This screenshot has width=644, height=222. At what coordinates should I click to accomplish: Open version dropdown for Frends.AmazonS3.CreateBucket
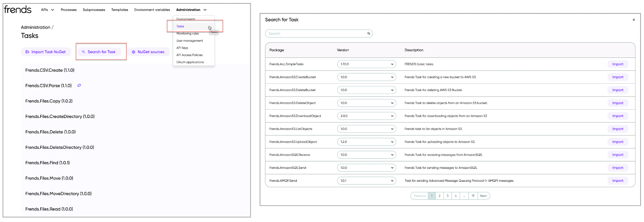pos(366,77)
